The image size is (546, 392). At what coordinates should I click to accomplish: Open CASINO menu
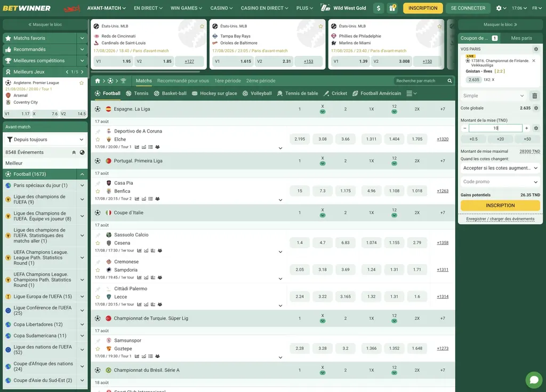point(221,8)
